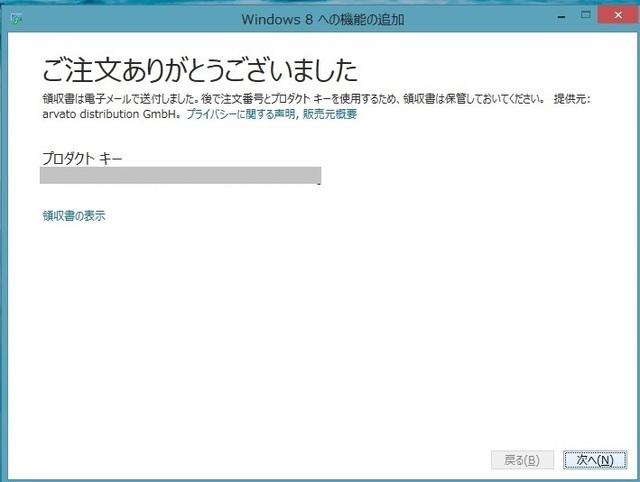Maximize the Windows 8 機能の追加 window
Viewport: 640px width, 482px height.
[586, 15]
